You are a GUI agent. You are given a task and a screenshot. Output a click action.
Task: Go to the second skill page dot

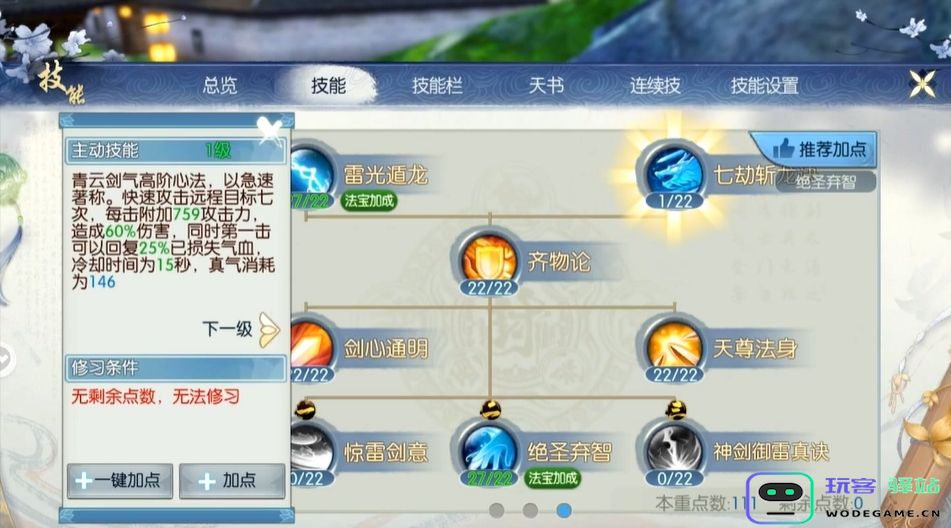point(530,510)
